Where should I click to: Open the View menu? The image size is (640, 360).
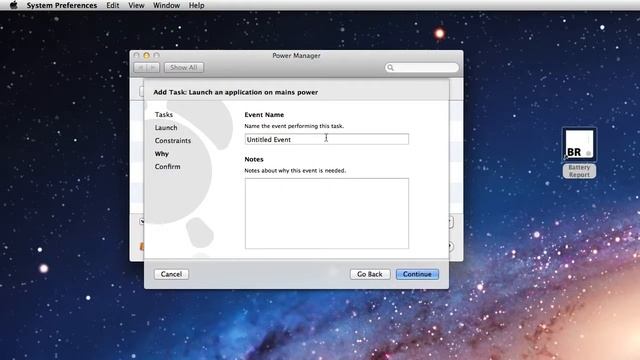(136, 5)
